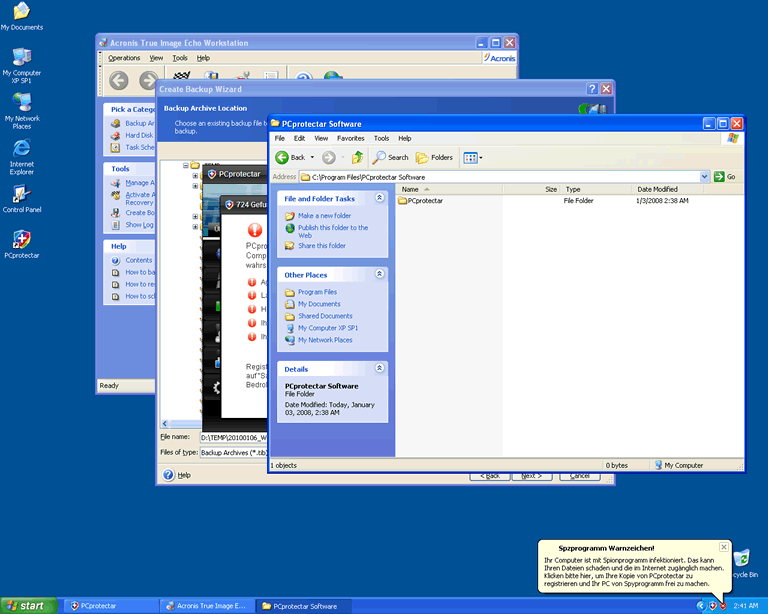Select the PCprotectar folder in file list
This screenshot has height=614, width=768.
(425, 201)
